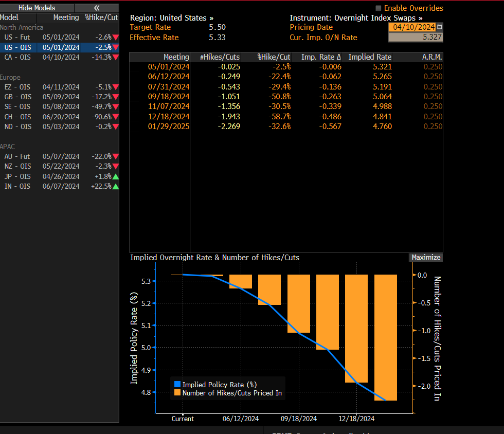Open the Pricing Date calendar icon

[439, 27]
